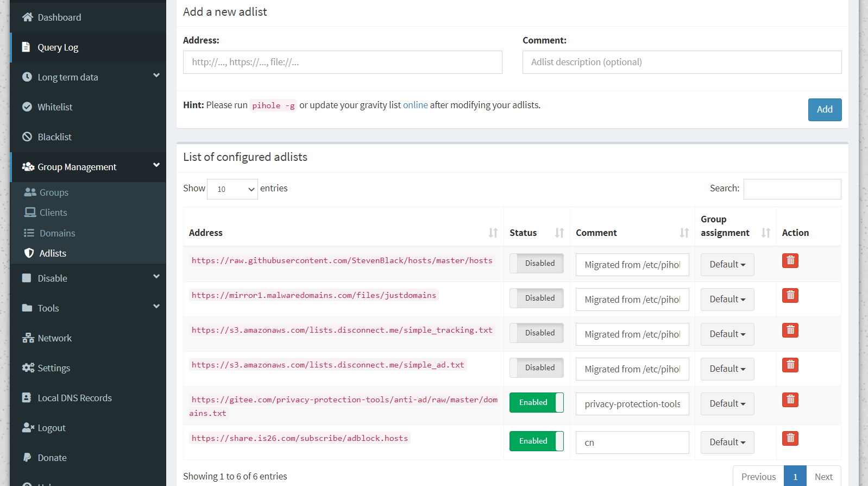
Task: Click trash icon for the share.is26.com adlist
Action: (x=790, y=439)
